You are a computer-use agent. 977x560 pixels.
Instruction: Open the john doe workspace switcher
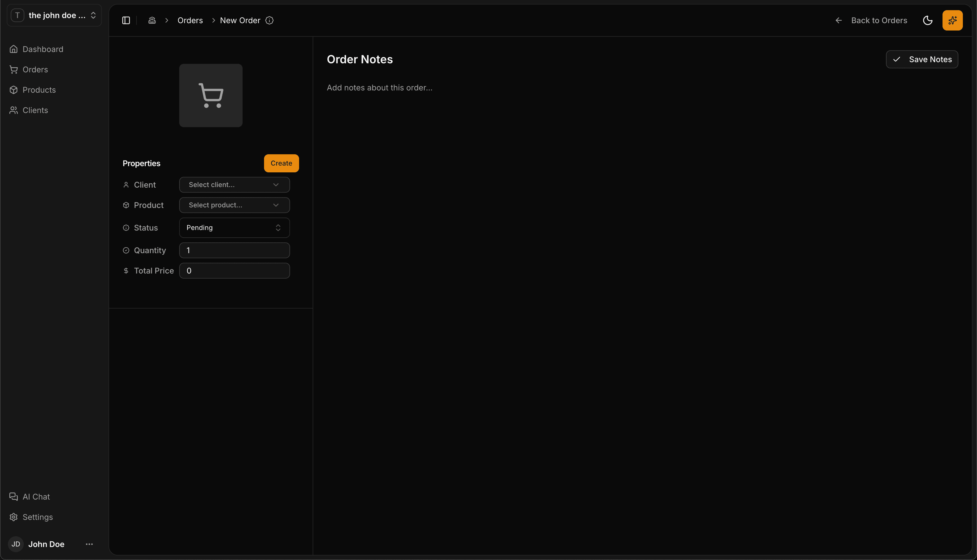coord(54,15)
